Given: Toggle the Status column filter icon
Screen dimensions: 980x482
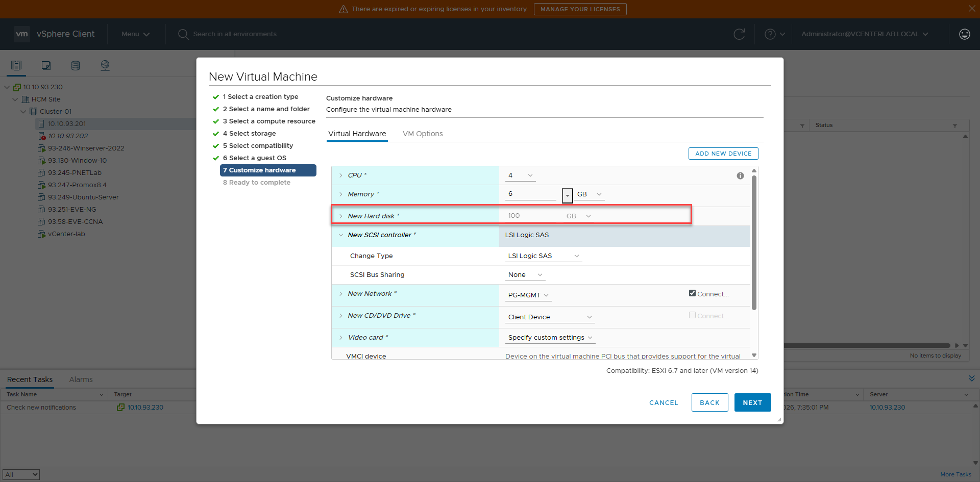Looking at the screenshot, I should [x=955, y=125].
